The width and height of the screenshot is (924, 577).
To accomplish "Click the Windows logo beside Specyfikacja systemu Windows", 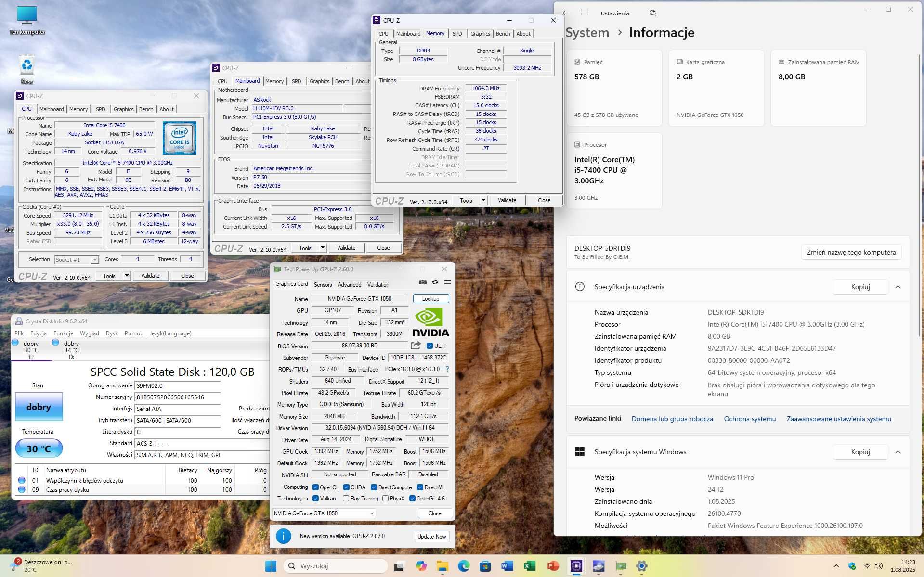I will tap(580, 452).
